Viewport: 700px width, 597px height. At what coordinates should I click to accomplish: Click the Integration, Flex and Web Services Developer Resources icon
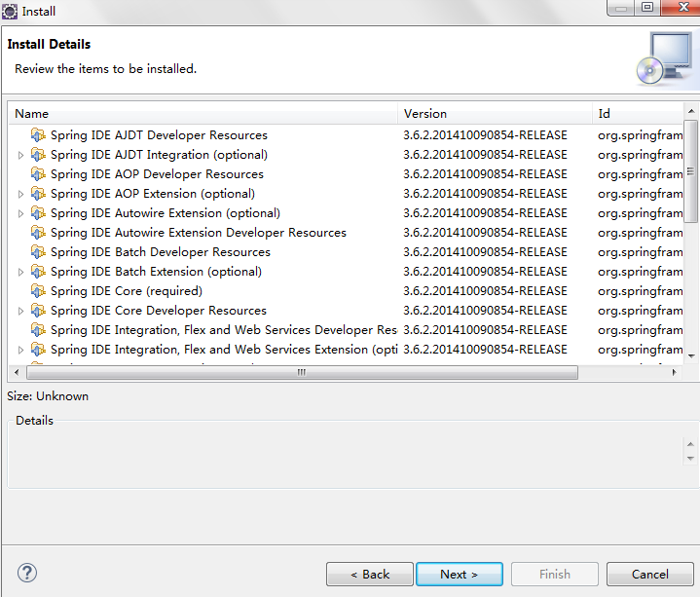coord(38,330)
